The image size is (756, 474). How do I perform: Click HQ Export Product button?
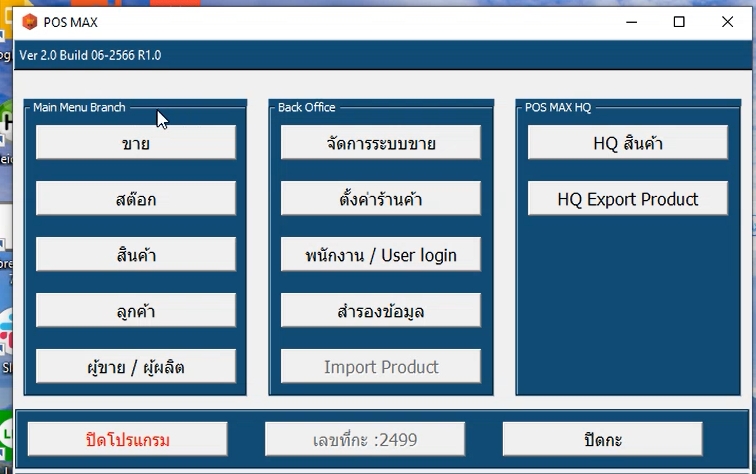[628, 198]
